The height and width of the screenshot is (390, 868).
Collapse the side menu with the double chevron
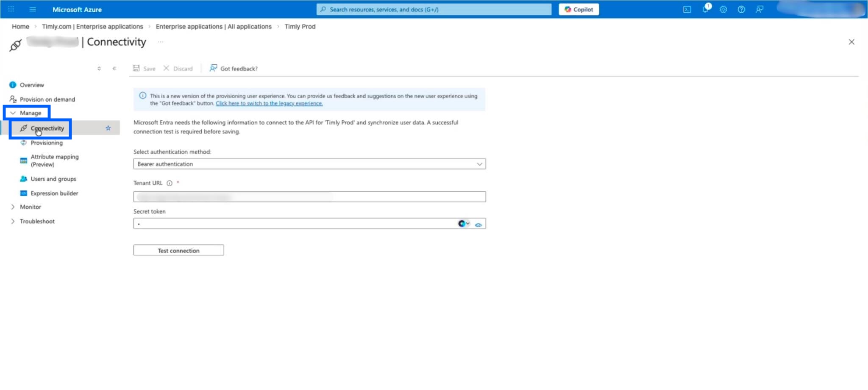114,69
